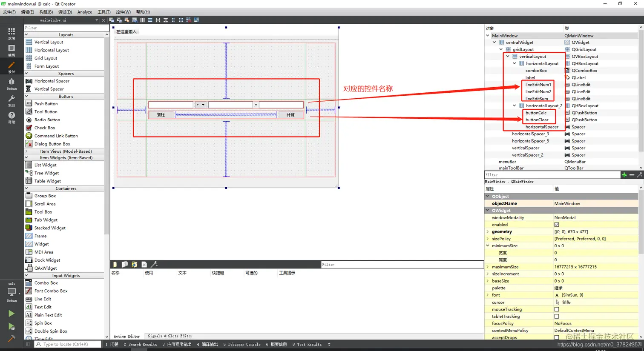
Task: Collapse the Spacers widget category
Action: [26, 74]
